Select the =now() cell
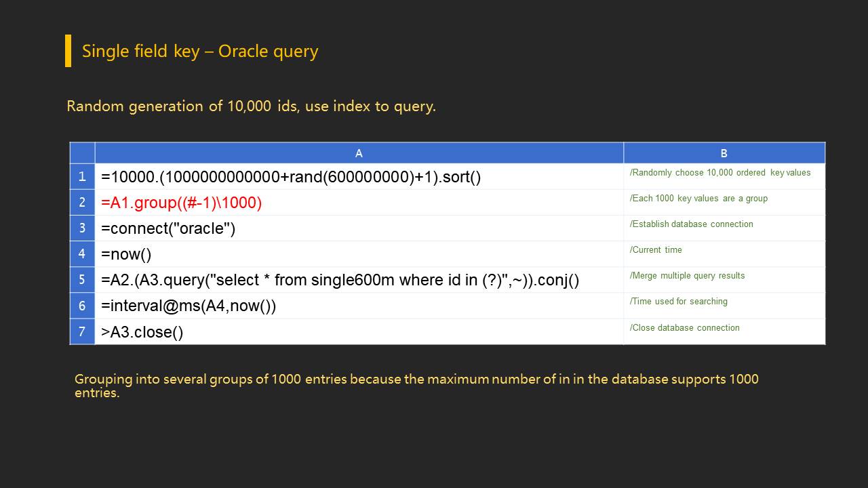This screenshot has height=488, width=868. [126, 254]
